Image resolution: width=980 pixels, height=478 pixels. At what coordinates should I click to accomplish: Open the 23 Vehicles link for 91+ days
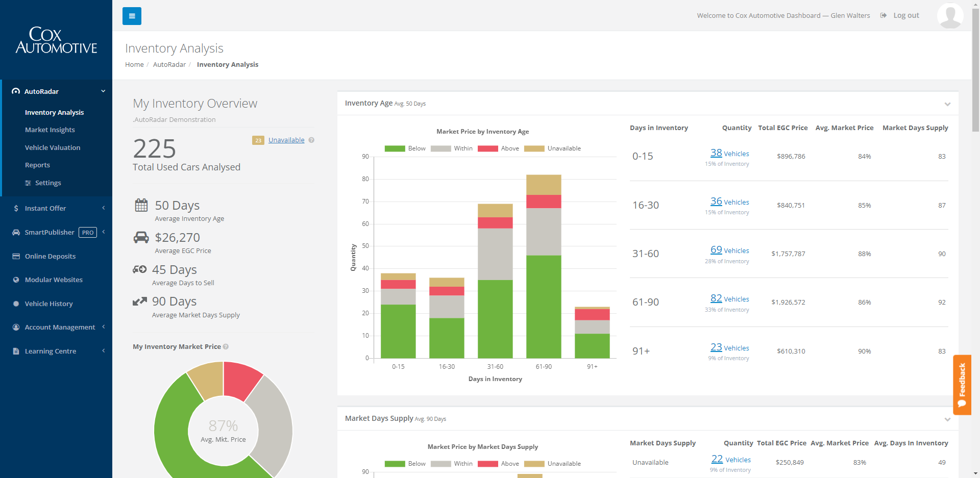pyautogui.click(x=729, y=347)
